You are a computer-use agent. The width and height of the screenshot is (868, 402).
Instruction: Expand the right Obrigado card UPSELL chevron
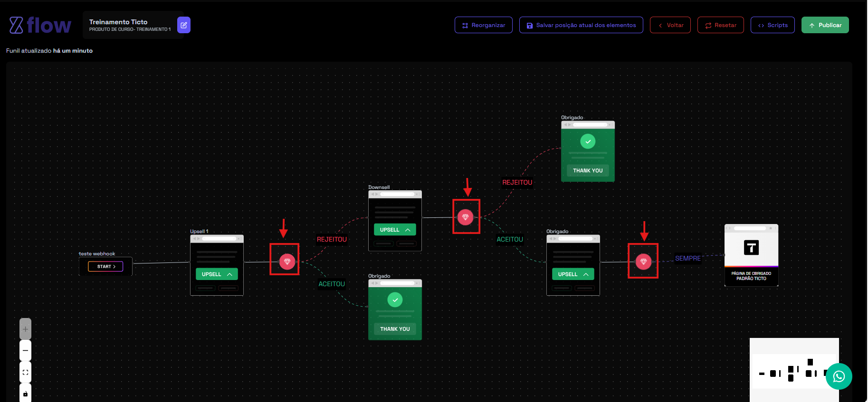(586, 274)
